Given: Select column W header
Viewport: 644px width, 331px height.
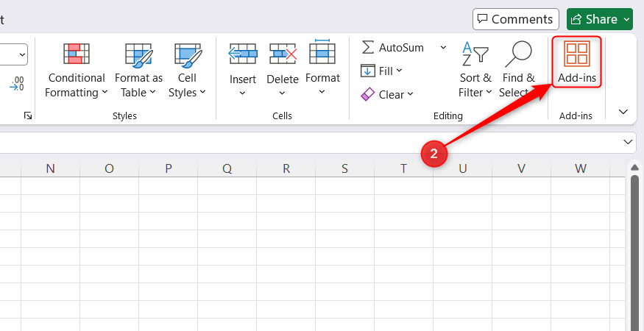Looking at the screenshot, I should click(581, 168).
